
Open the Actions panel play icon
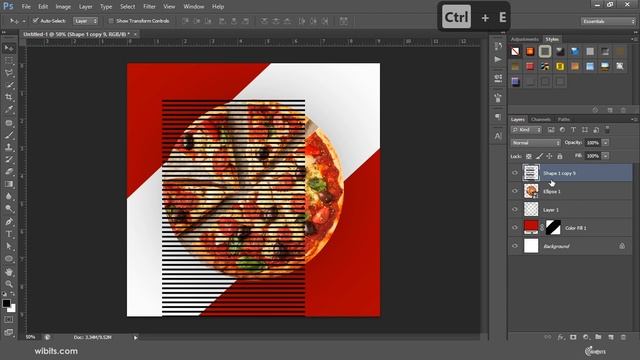coord(498,60)
